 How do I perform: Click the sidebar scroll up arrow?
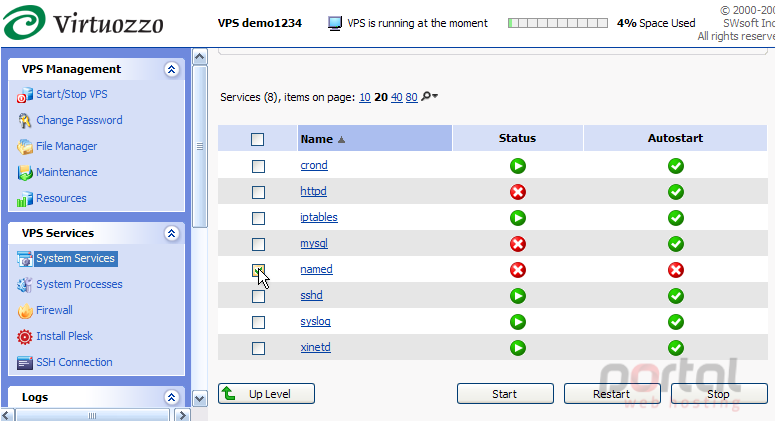point(199,57)
